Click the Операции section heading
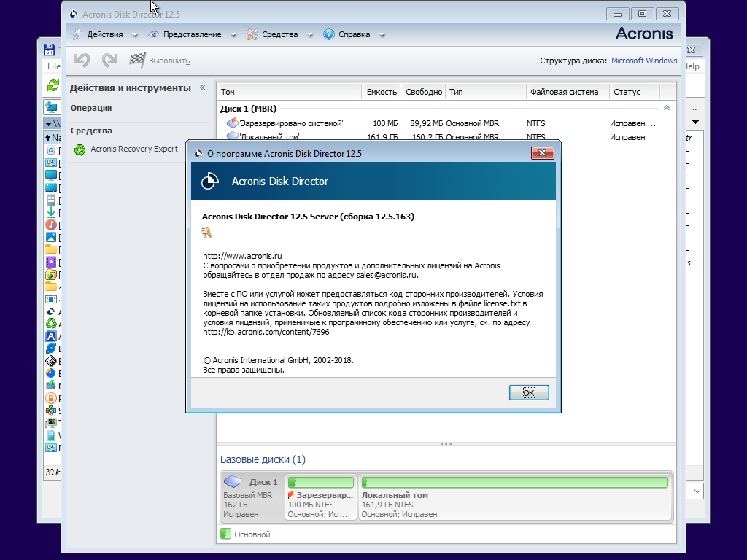Image resolution: width=747 pixels, height=560 pixels. [91, 108]
